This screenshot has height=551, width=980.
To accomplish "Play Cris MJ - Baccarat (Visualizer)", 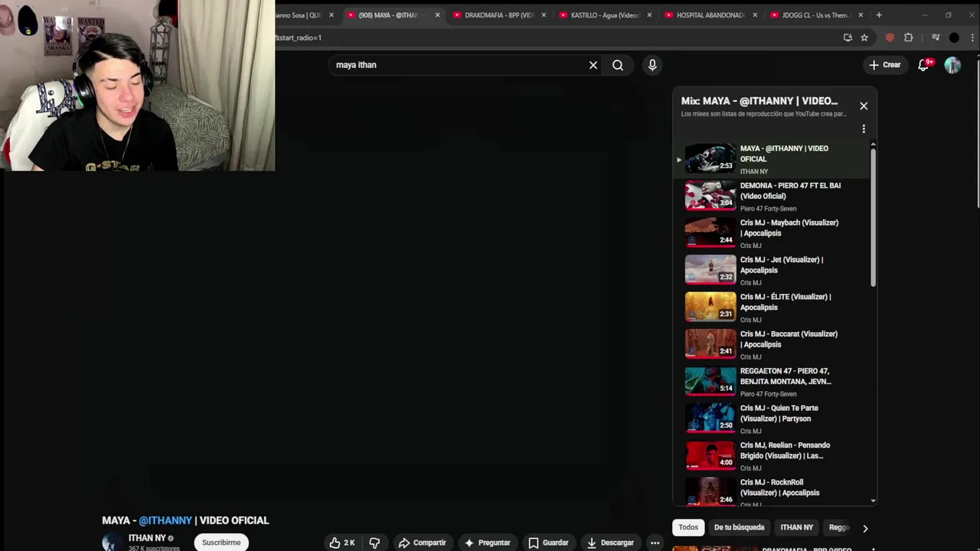I will (x=772, y=344).
